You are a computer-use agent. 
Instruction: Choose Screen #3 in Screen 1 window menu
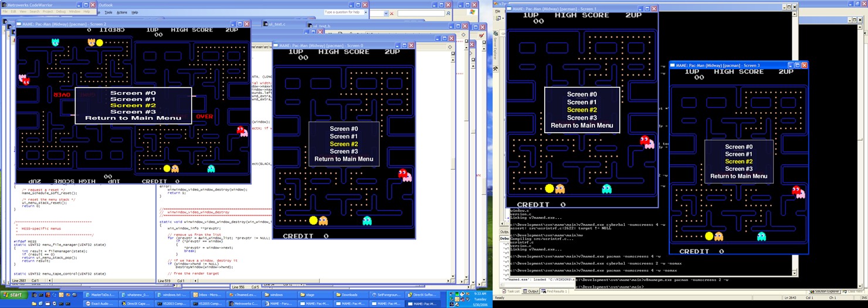point(582,118)
